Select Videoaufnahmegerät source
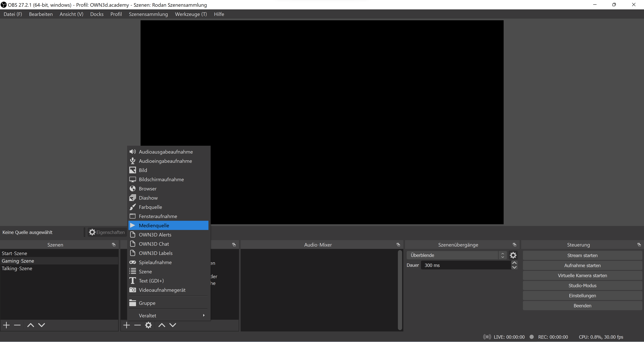This screenshot has width=644, height=342. (x=162, y=290)
